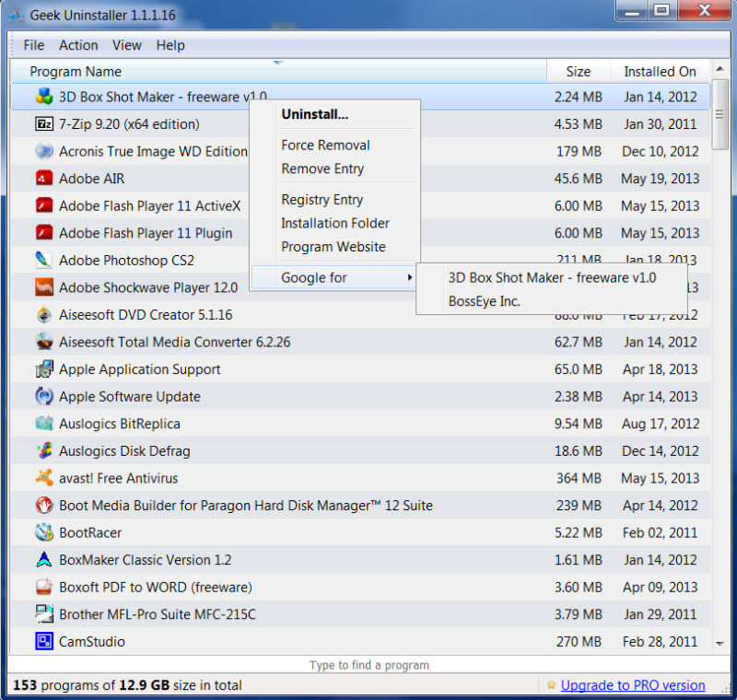Click the 153 programs status bar text
This screenshot has height=700, width=737.
click(127, 685)
